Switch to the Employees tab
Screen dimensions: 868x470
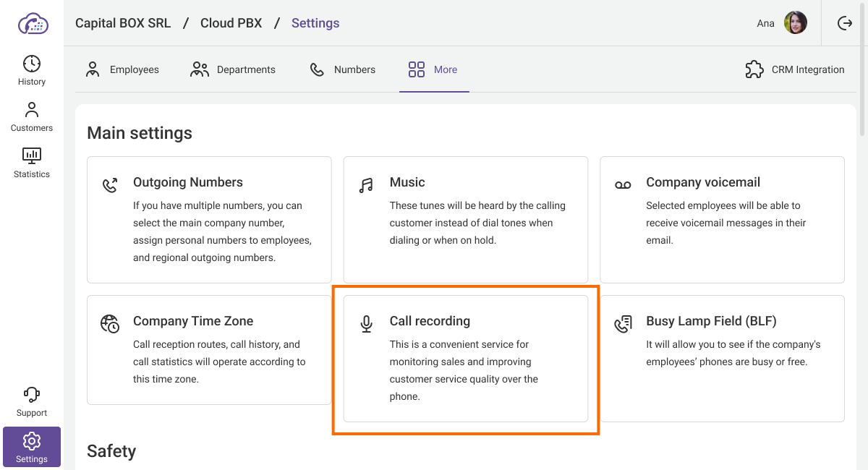pyautogui.click(x=122, y=69)
